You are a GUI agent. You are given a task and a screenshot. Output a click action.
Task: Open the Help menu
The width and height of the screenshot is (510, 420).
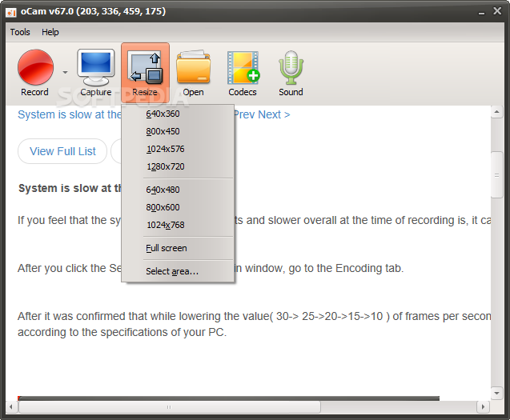tap(50, 32)
